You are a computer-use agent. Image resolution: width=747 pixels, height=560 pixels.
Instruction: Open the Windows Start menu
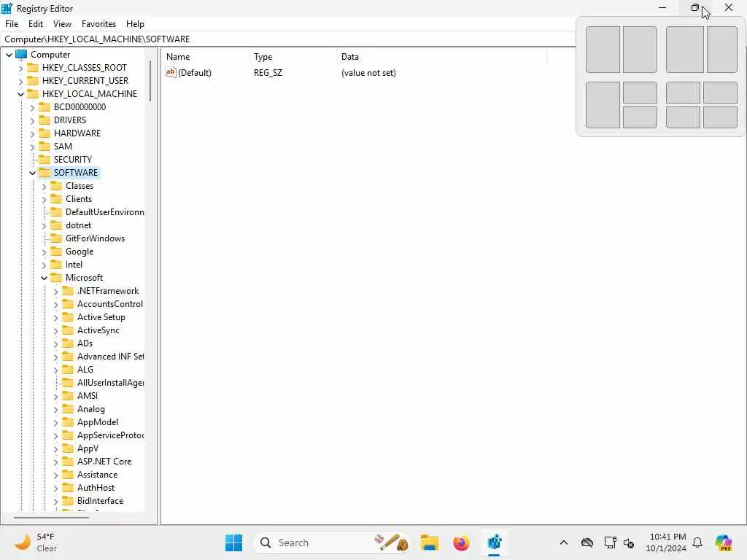[233, 542]
